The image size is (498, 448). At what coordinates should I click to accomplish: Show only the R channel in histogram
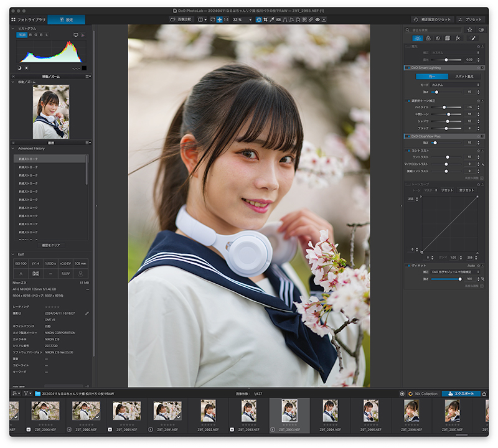tap(31, 35)
